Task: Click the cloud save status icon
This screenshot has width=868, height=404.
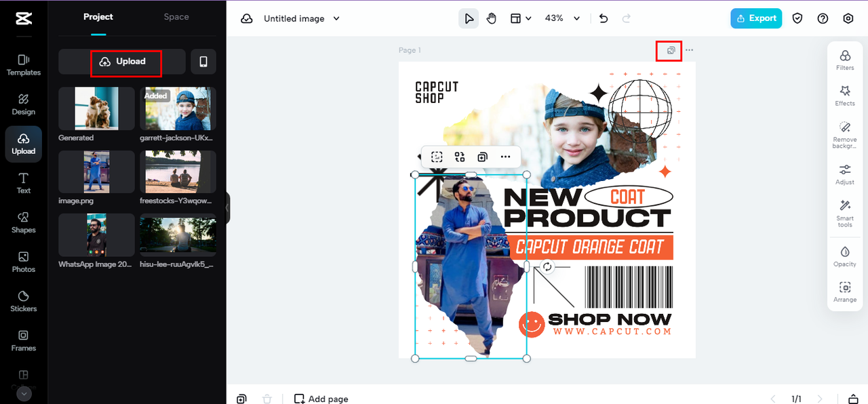Action: point(247,19)
